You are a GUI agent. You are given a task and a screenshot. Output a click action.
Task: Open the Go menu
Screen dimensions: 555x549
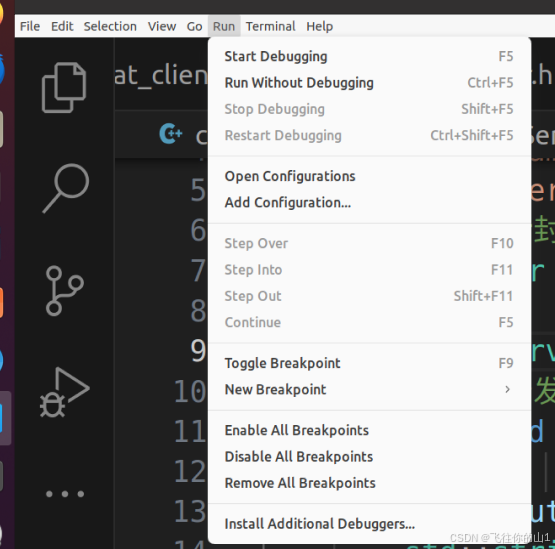point(194,26)
